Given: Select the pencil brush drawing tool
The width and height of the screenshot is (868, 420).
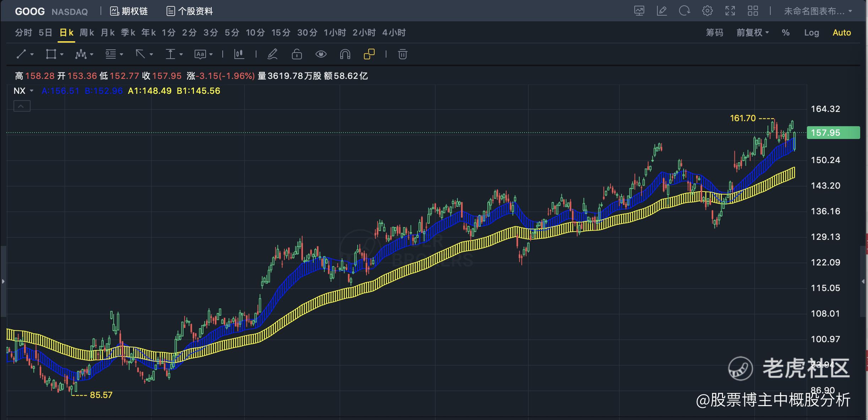Looking at the screenshot, I should click(x=272, y=54).
